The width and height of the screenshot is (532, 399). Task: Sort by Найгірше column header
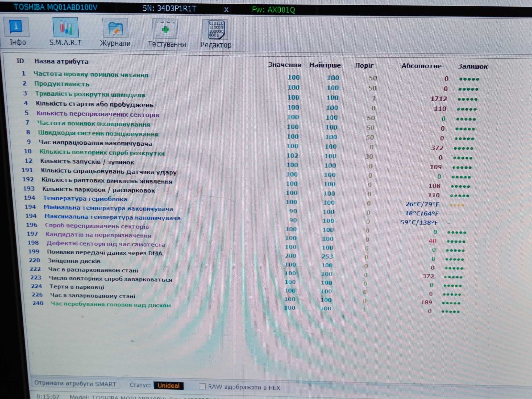coord(325,65)
